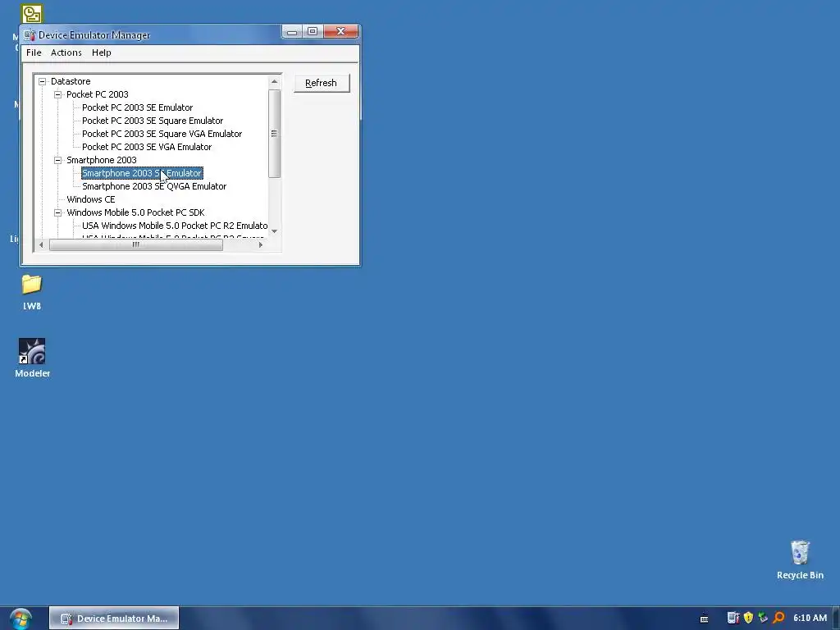Click the horizontal scroll left arrow
This screenshot has height=630, width=840.
click(41, 244)
